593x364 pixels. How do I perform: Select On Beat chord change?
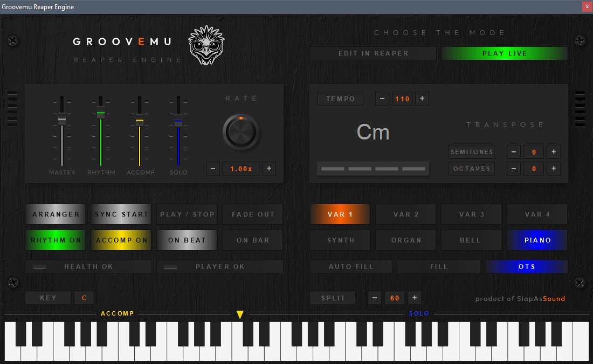pyautogui.click(x=187, y=240)
